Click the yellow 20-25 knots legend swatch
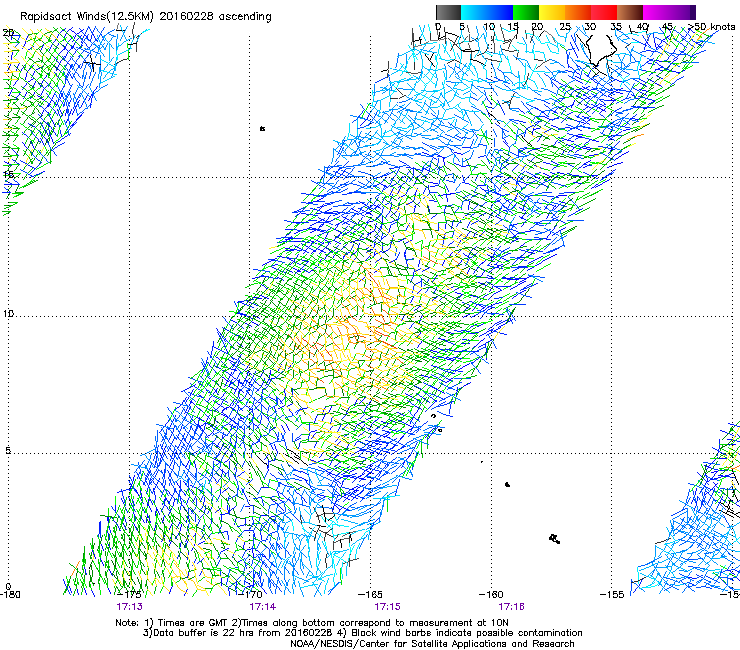 click(x=552, y=12)
